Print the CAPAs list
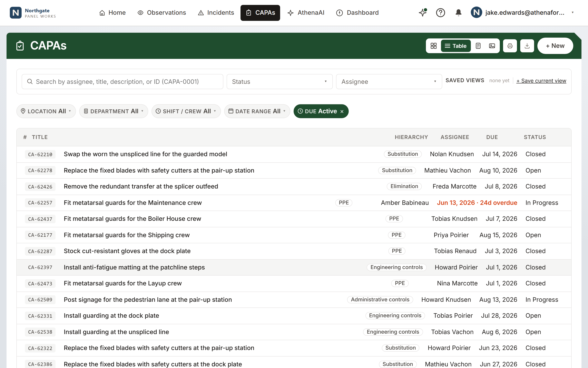 (510, 46)
